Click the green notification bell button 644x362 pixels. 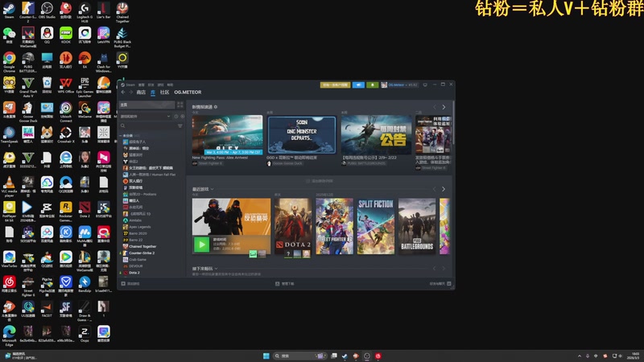372,84
